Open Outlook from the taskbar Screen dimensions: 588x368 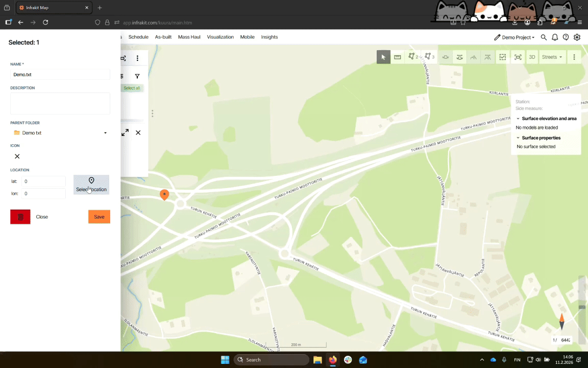pyautogui.click(x=363, y=360)
